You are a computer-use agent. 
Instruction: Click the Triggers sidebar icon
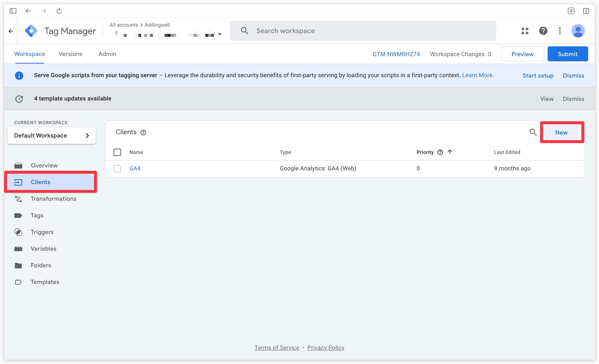click(x=18, y=232)
